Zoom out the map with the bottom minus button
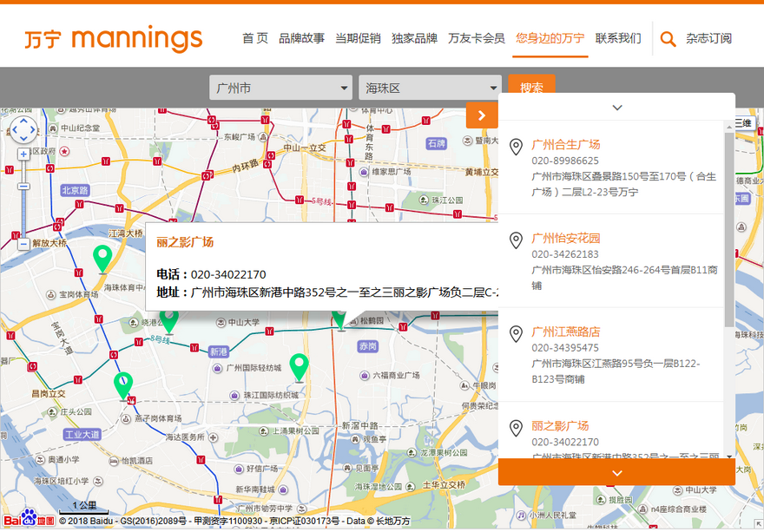This screenshot has width=764, height=532. 23,244
